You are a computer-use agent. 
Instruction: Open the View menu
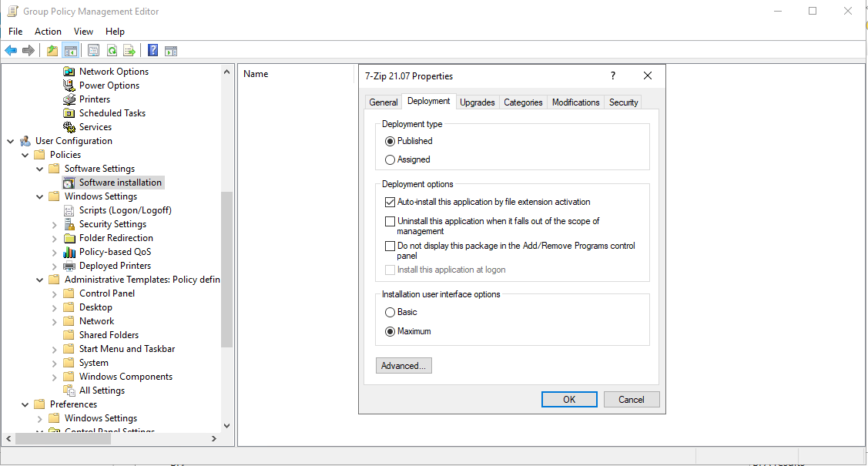tap(84, 32)
